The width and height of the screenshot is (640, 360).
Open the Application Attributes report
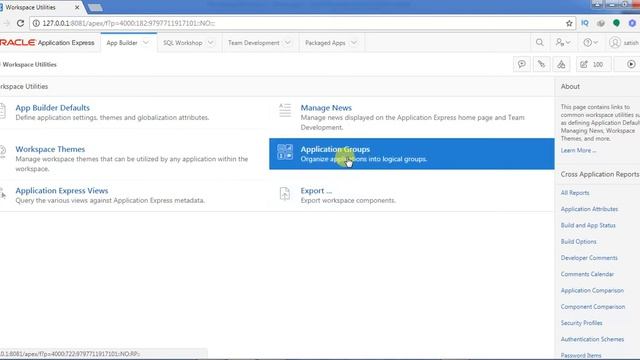click(589, 209)
